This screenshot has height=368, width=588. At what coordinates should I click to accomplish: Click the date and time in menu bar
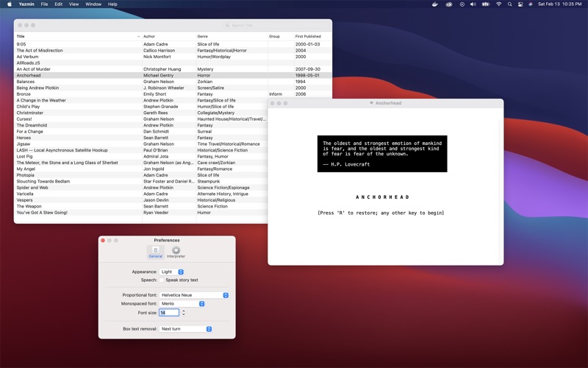point(559,4)
